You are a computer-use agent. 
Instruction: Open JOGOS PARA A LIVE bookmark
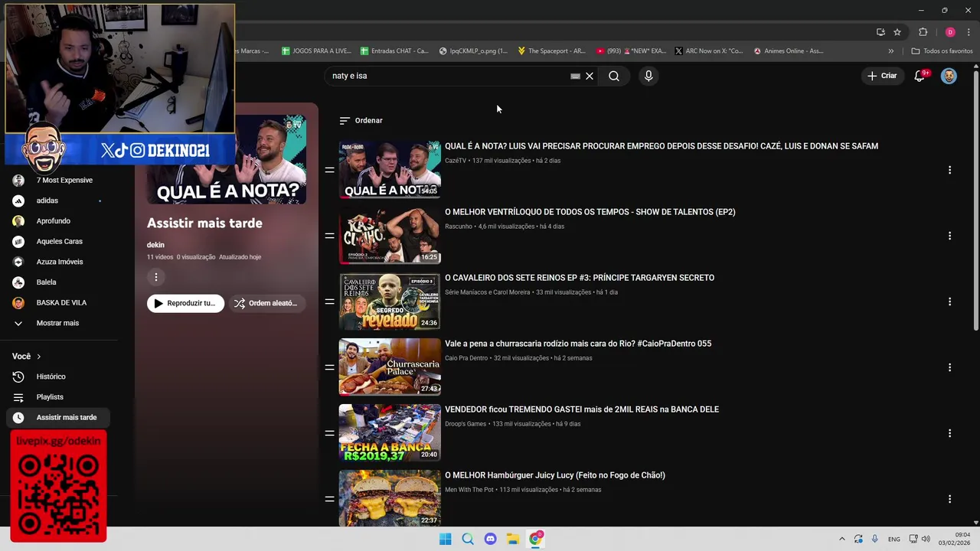(x=316, y=51)
